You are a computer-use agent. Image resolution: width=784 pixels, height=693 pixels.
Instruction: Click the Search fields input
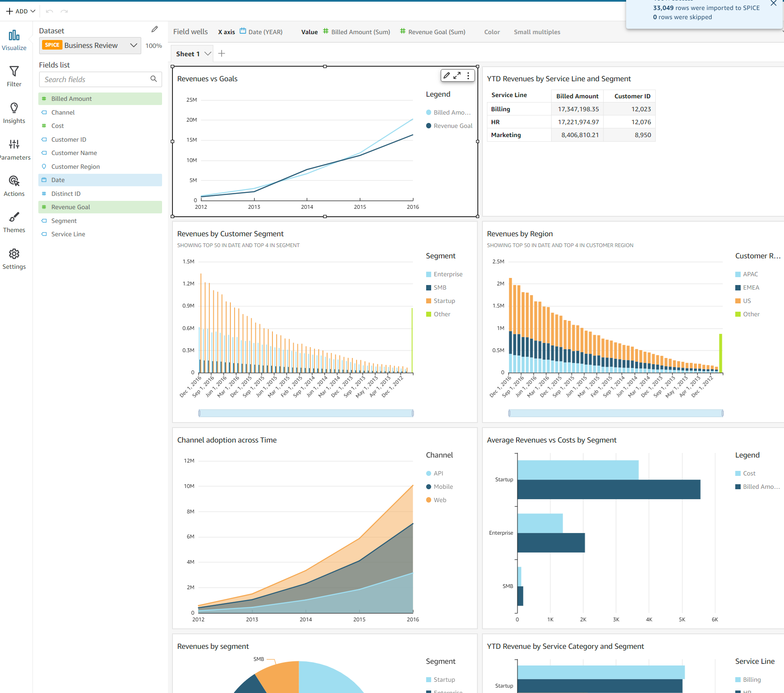(100, 79)
